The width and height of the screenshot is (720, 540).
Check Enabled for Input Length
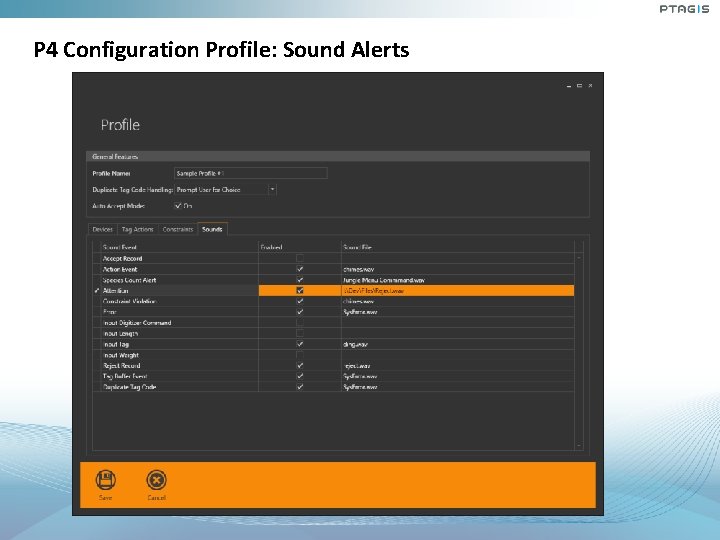tap(300, 333)
